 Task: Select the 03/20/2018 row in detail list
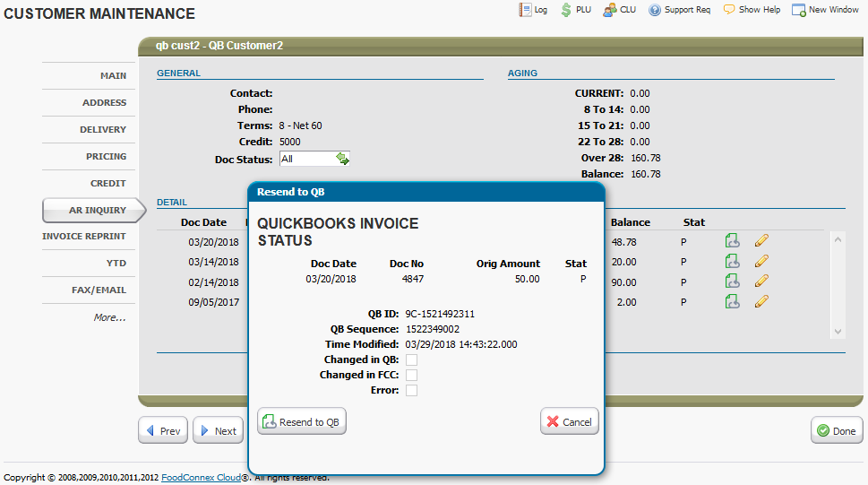pyautogui.click(x=214, y=242)
